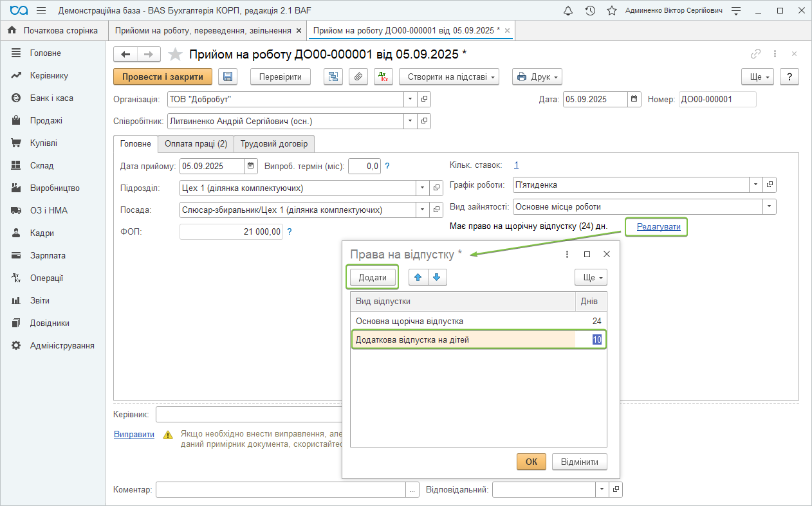The image size is (812, 506).
Task: Click the save document floppy disk icon
Action: tap(228, 77)
